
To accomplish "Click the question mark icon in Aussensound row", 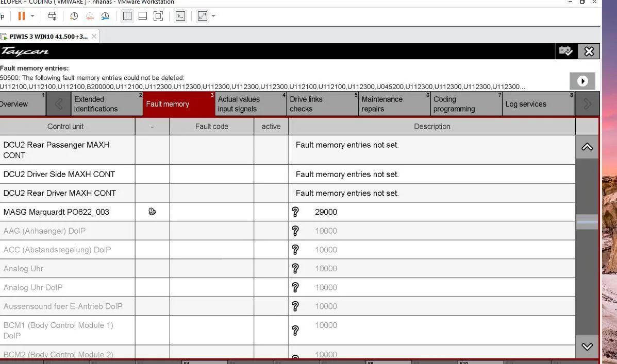I will [x=295, y=306].
